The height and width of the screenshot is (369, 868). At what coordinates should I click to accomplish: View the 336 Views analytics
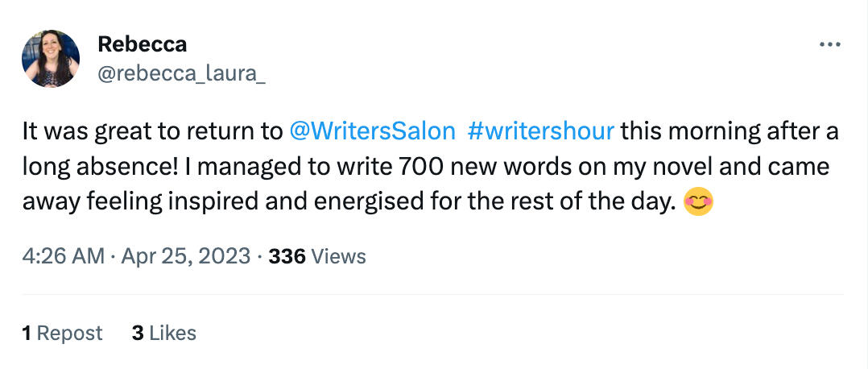click(x=316, y=257)
